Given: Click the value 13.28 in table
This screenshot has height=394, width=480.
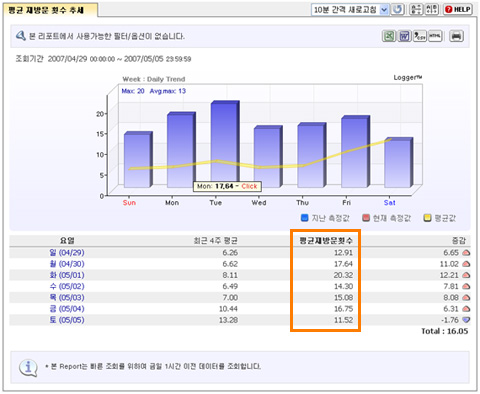Looking at the screenshot, I should [228, 320].
